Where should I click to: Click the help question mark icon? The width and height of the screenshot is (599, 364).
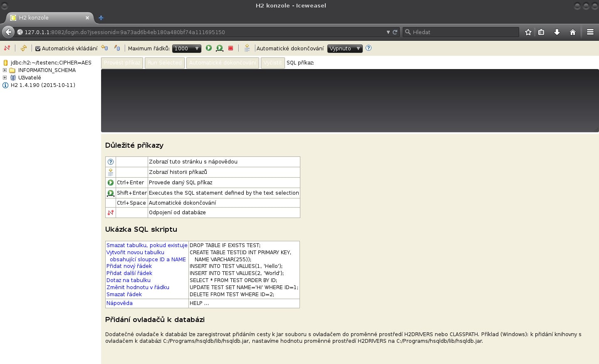[368, 48]
